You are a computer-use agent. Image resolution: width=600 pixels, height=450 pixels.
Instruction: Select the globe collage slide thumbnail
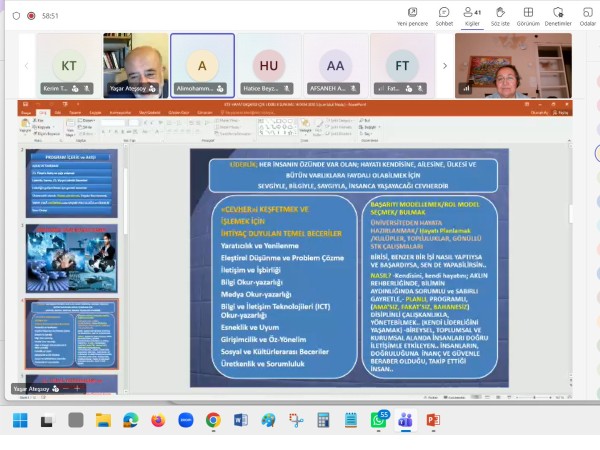[72, 259]
